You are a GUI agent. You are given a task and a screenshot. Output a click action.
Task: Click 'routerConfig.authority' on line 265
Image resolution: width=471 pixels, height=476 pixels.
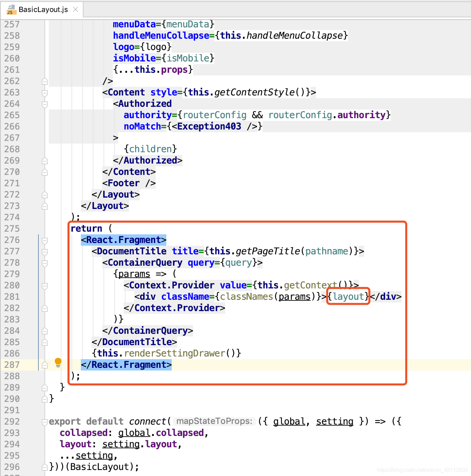pos(327,115)
